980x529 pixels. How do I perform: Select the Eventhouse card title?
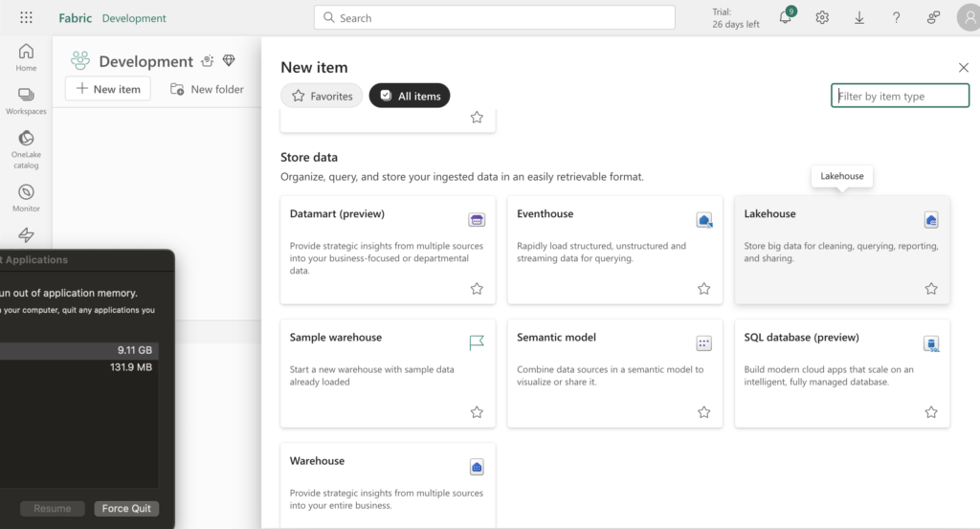(x=545, y=213)
